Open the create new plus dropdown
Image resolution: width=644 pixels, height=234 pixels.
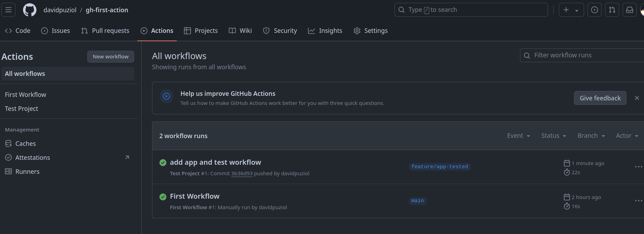click(x=571, y=10)
